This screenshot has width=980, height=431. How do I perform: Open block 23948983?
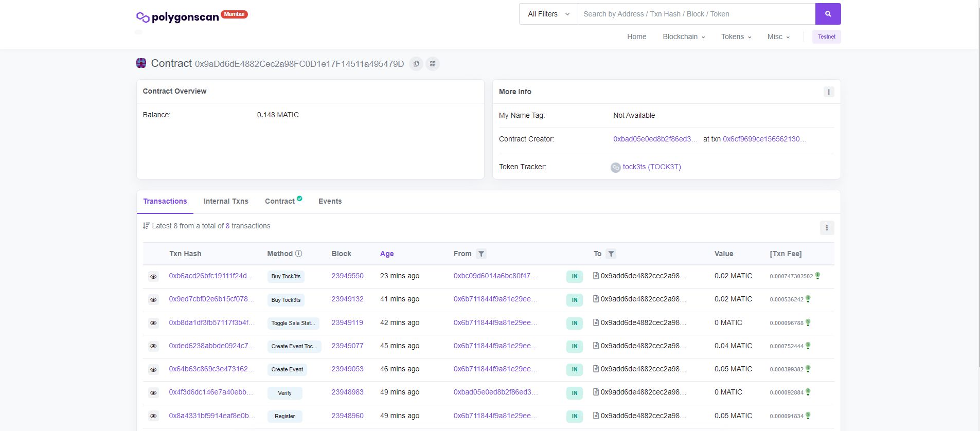click(347, 392)
